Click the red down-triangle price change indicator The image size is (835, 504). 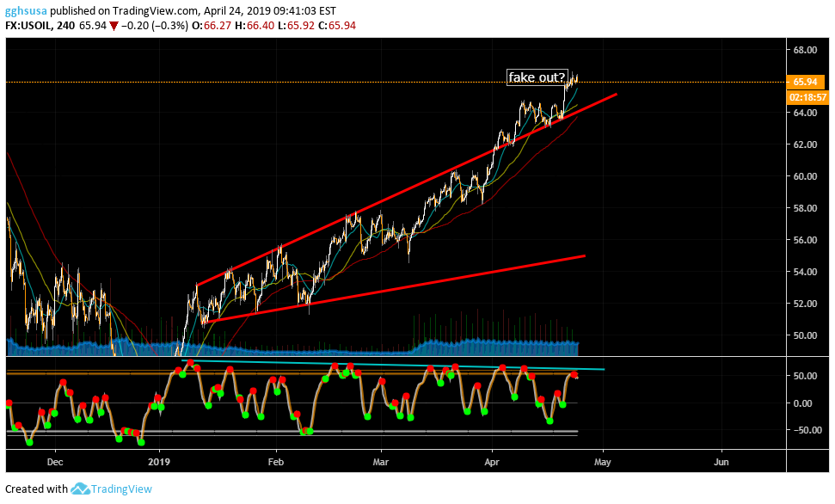114,26
